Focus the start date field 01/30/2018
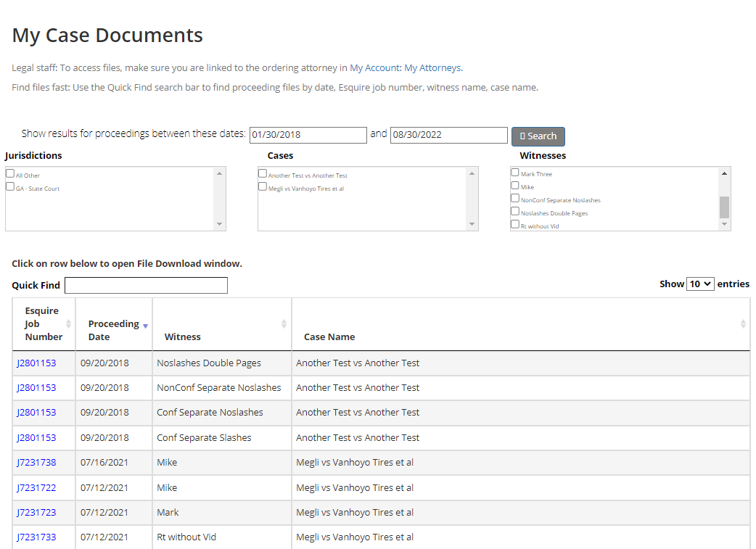This screenshot has width=756, height=549. pos(308,136)
